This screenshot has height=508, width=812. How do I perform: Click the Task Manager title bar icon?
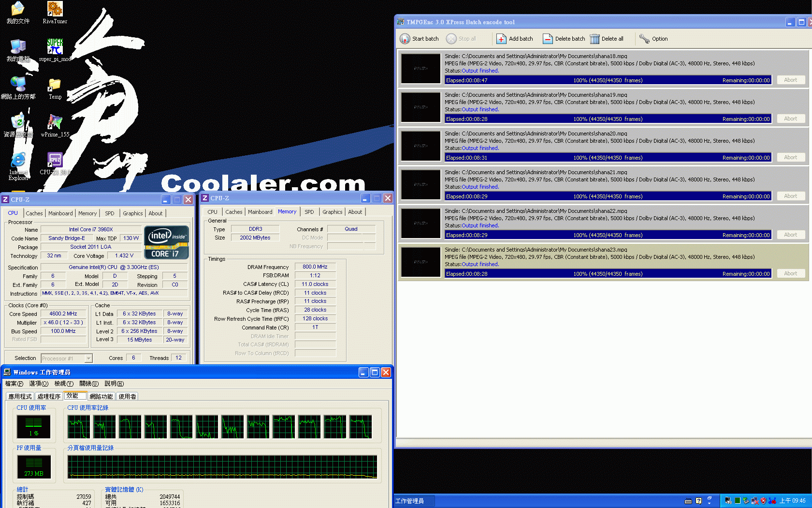point(7,372)
